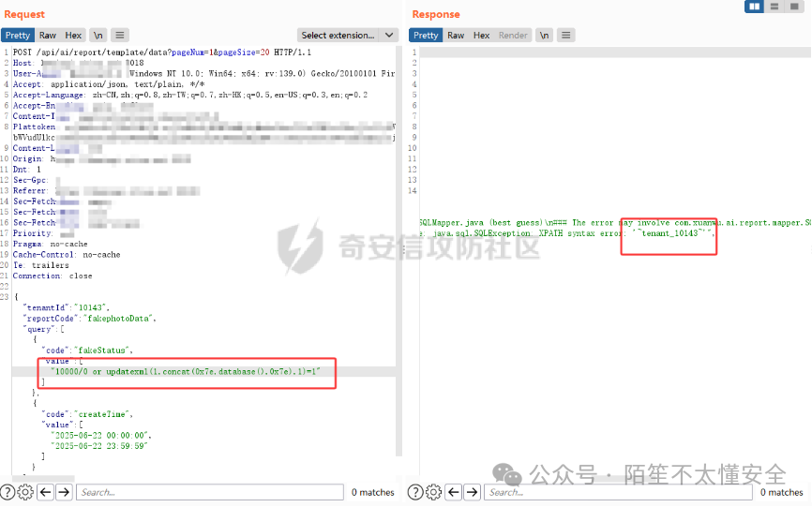812x507 pixels.
Task: Switch Request view to Raw tab
Action: pos(48,36)
